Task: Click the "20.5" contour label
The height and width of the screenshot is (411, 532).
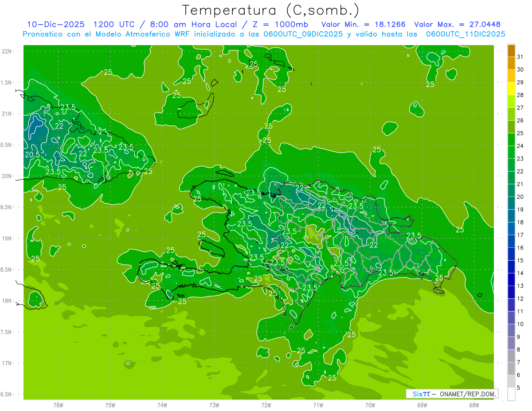Action: [32, 155]
